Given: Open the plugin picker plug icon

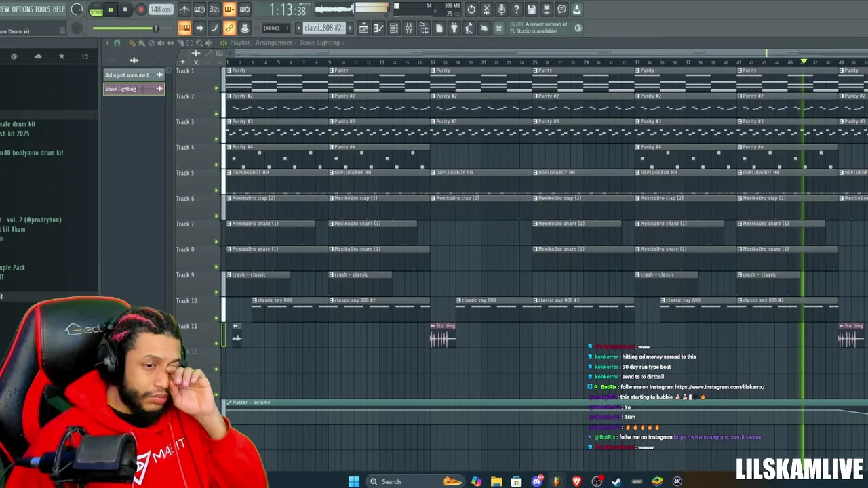Looking at the screenshot, I should (454, 28).
